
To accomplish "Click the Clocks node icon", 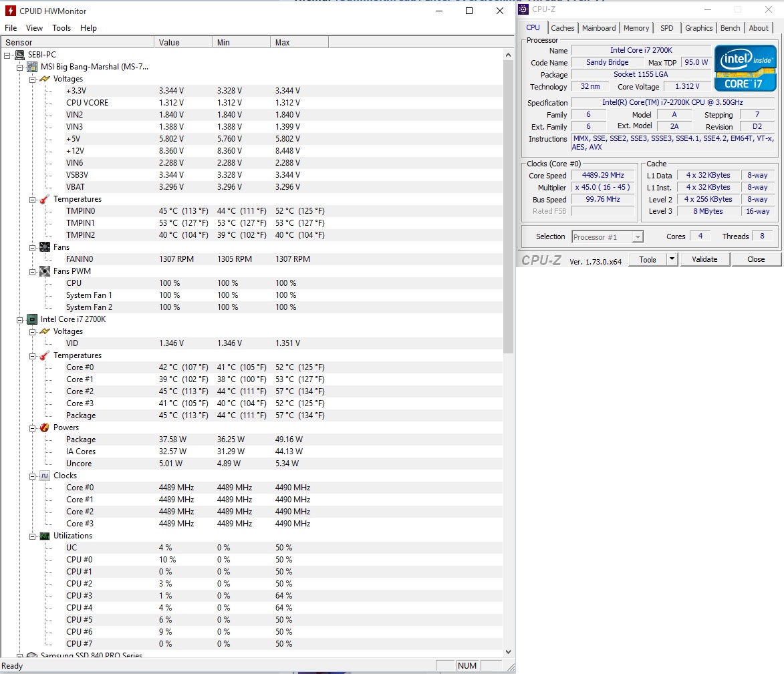I will pos(45,476).
